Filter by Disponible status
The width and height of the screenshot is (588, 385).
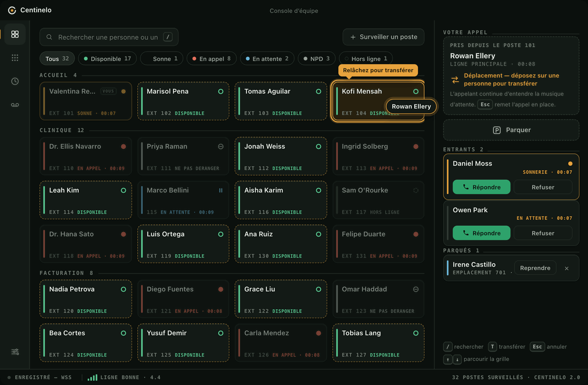[107, 58]
